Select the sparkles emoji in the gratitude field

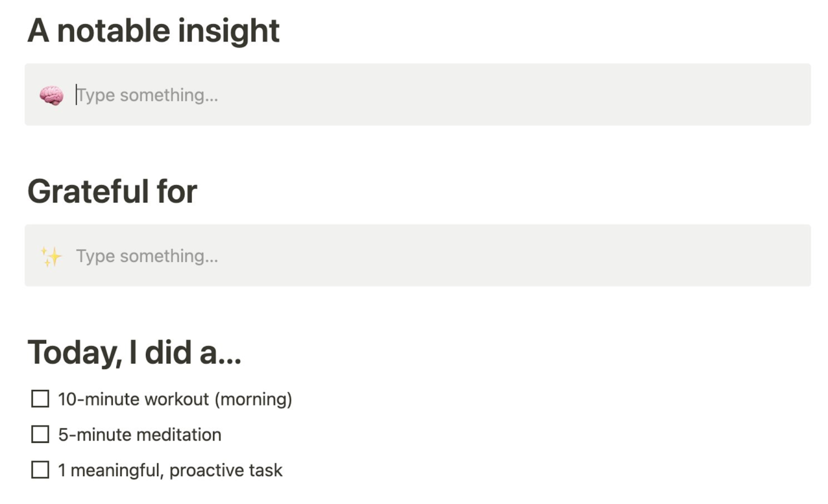50,256
